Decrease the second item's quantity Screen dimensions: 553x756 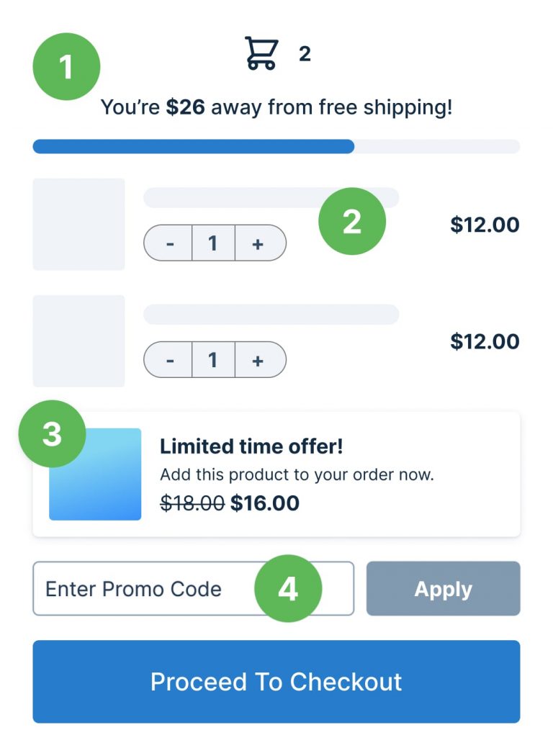pos(170,360)
